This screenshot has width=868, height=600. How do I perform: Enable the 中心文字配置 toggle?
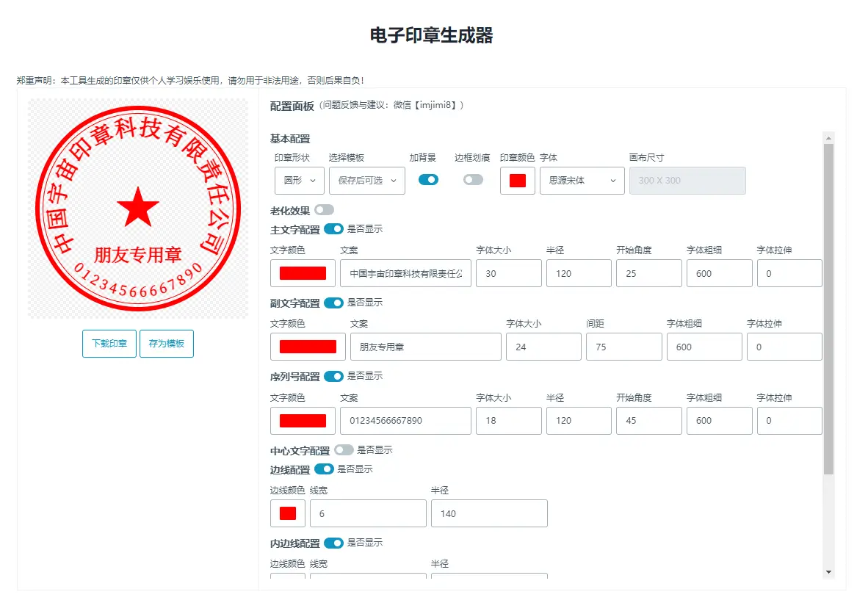click(344, 449)
